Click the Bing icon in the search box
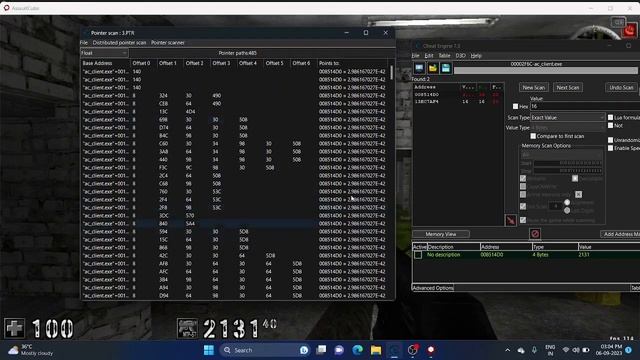 [304, 350]
